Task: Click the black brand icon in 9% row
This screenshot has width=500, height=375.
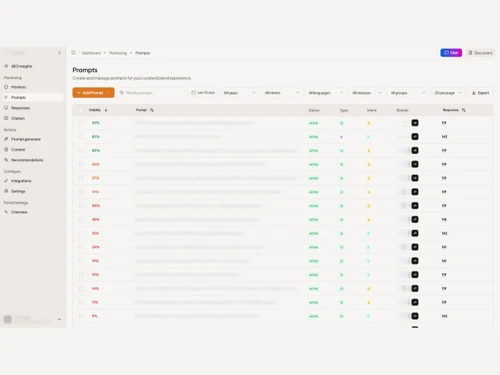Action: coord(415,316)
